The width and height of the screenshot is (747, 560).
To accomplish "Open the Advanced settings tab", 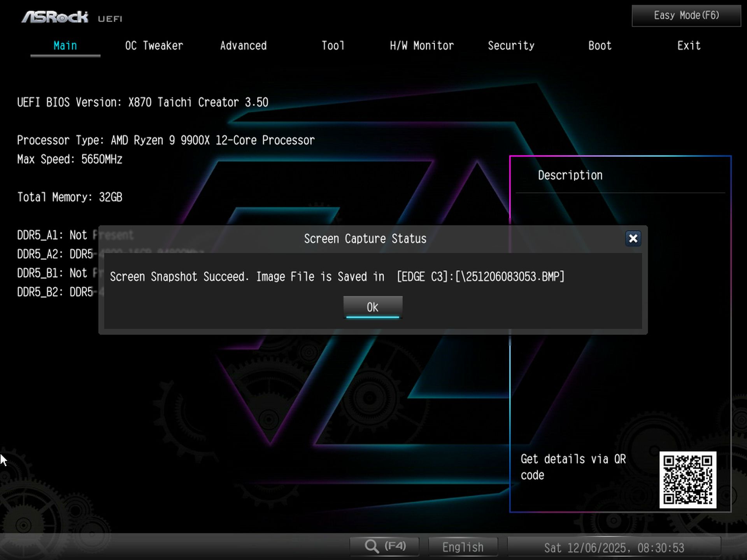I will [x=243, y=45].
